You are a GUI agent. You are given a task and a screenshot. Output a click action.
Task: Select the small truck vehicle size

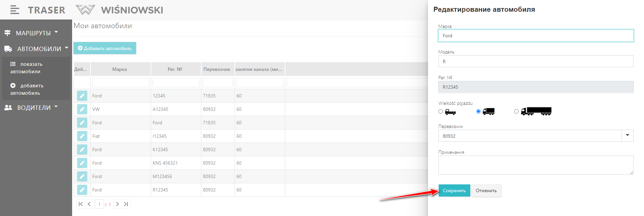coord(441,112)
